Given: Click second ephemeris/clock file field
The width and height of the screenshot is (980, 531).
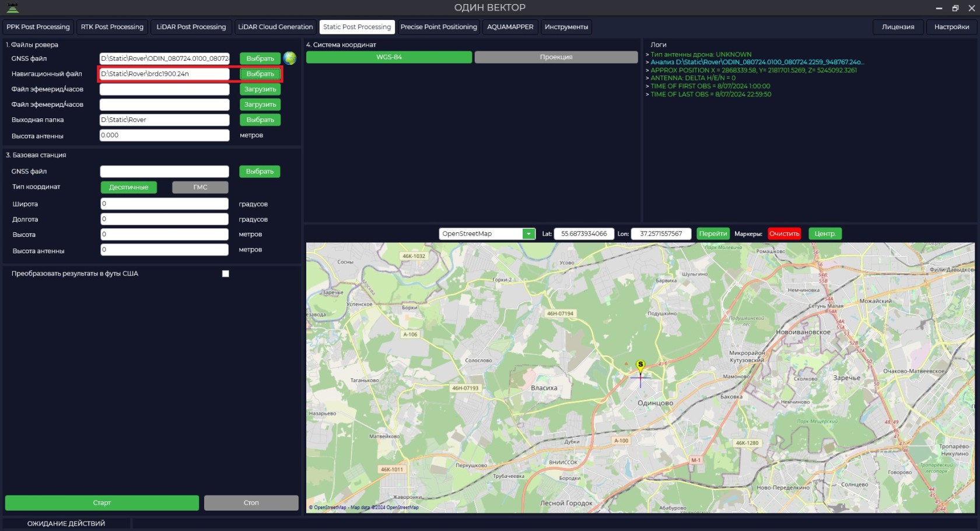Looking at the screenshot, I should pyautogui.click(x=164, y=104).
